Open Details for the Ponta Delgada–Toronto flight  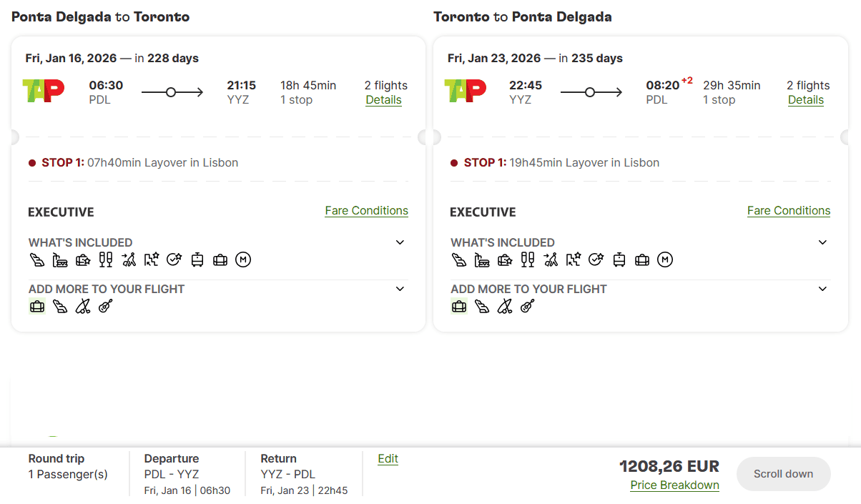point(383,100)
